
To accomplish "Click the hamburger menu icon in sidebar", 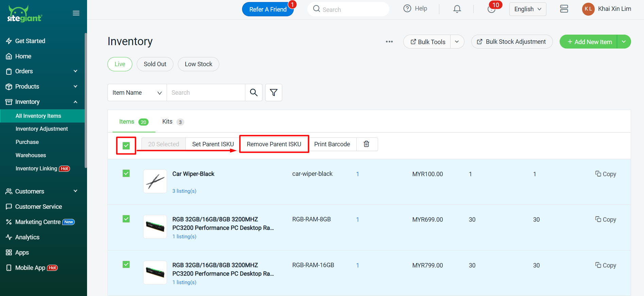I will click(76, 13).
